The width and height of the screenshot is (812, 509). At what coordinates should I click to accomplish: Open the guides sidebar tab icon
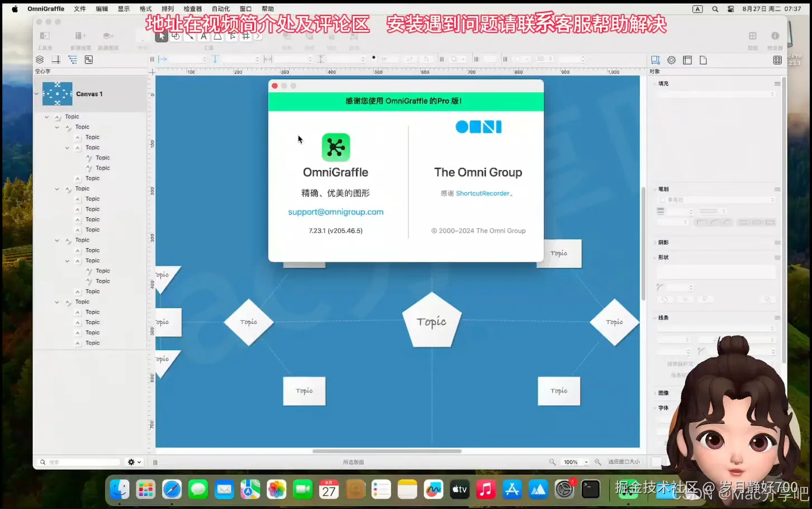(56, 60)
